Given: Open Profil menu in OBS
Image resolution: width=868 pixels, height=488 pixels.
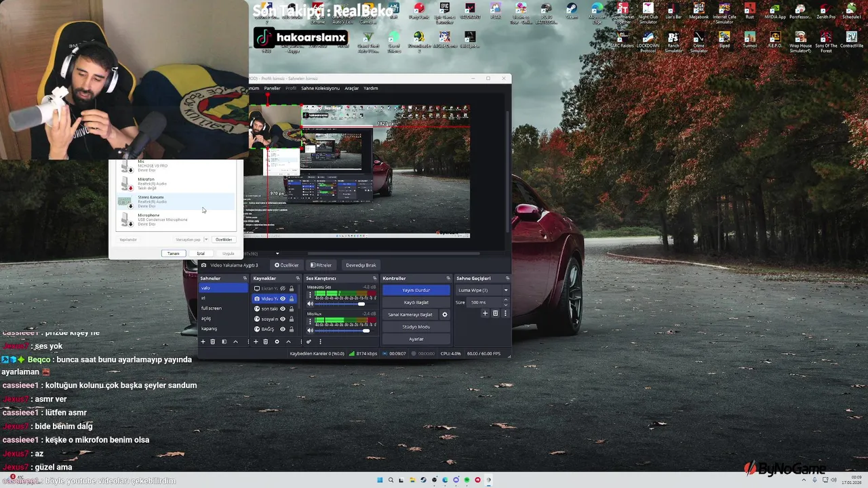Looking at the screenshot, I should 291,88.
